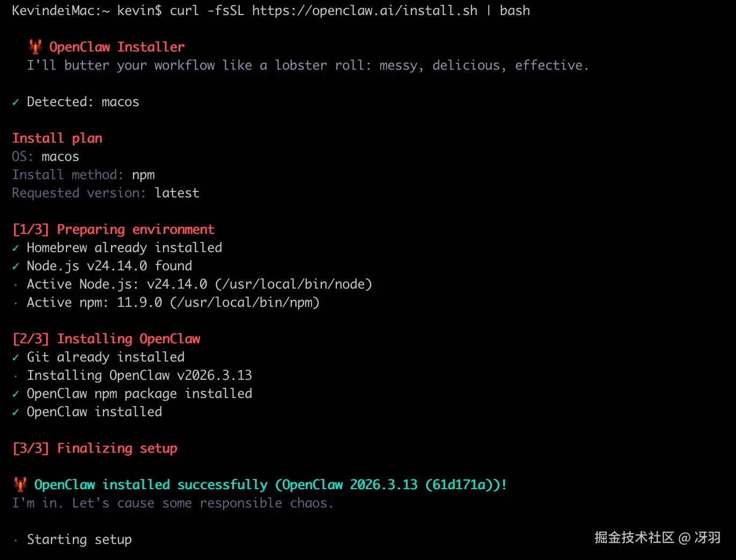Click the openclaw.ai install.sh URL
Screen dimensions: 736x560
(x=364, y=11)
